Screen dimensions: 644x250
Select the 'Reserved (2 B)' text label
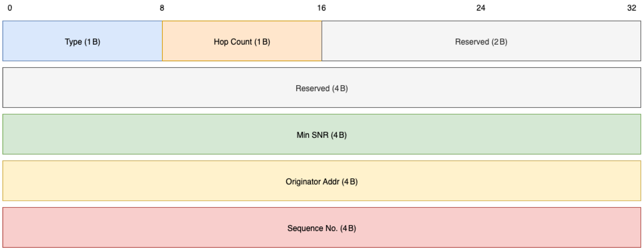481,42
